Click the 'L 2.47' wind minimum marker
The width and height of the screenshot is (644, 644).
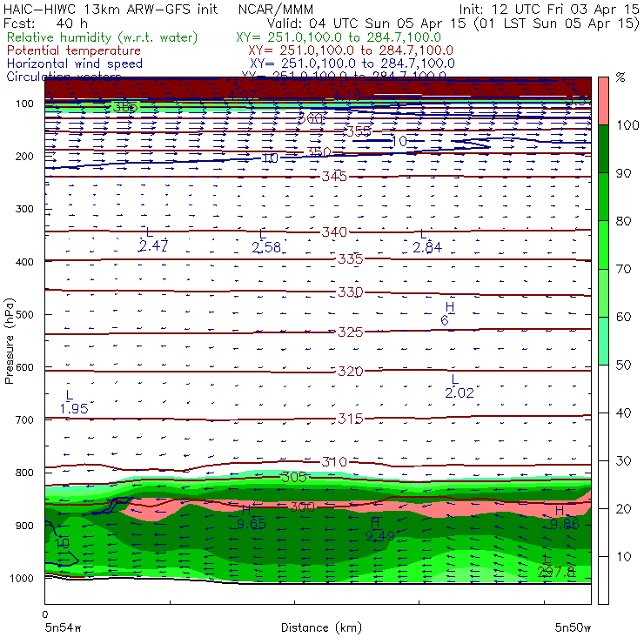(153, 240)
